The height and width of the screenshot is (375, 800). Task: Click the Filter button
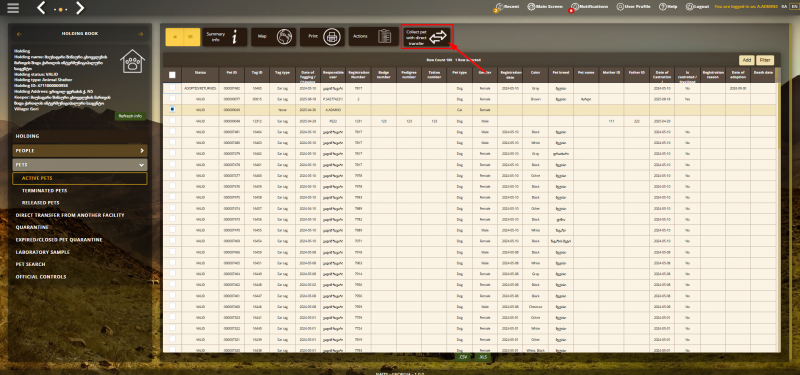[x=765, y=60]
